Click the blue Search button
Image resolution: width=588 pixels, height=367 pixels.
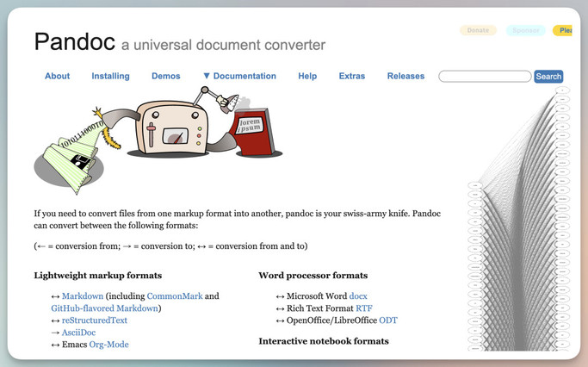(x=548, y=77)
